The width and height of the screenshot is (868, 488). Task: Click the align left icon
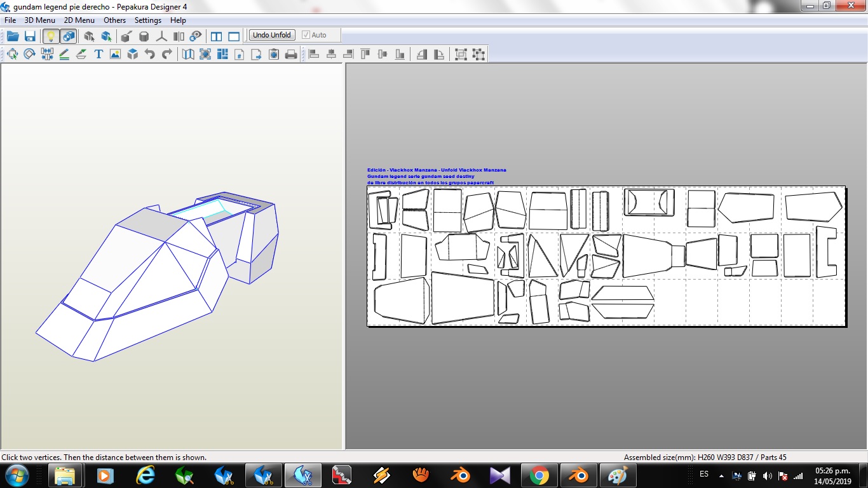[314, 54]
